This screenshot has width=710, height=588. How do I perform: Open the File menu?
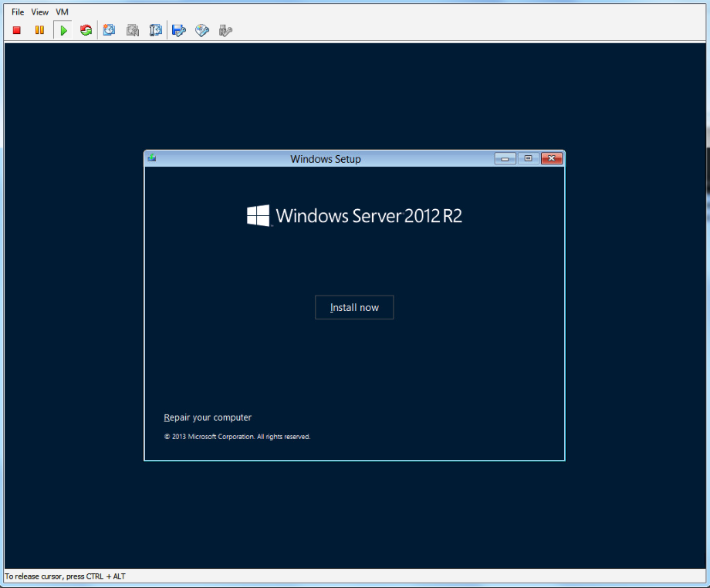pyautogui.click(x=18, y=12)
